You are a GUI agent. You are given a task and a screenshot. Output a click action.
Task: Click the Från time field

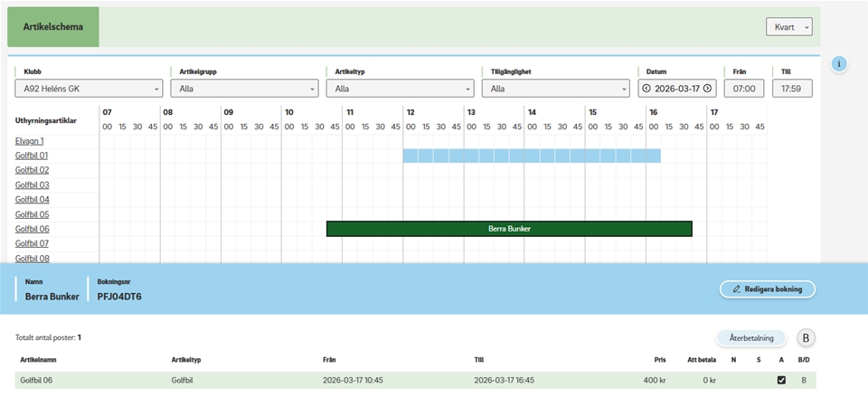[x=744, y=89]
